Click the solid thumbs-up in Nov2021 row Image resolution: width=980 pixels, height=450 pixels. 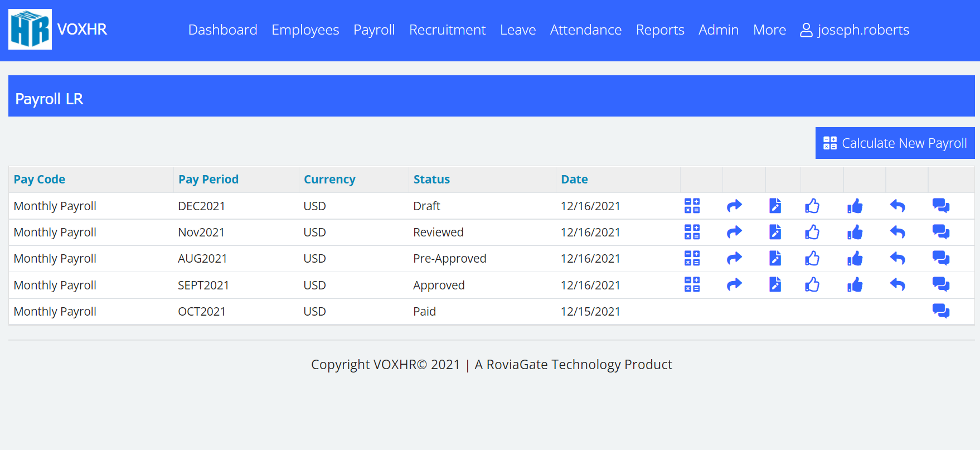click(x=855, y=232)
